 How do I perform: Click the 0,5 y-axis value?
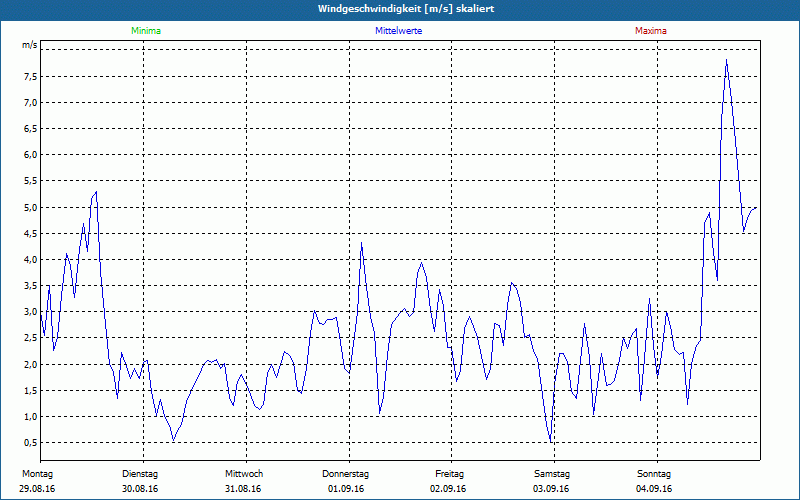30,442
